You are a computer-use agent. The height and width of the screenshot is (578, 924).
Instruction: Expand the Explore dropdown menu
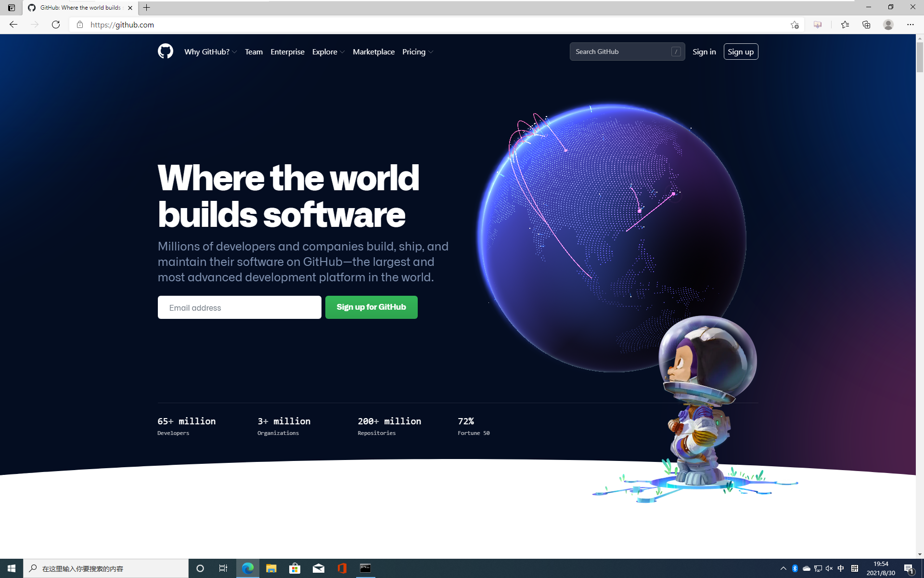[x=327, y=51]
